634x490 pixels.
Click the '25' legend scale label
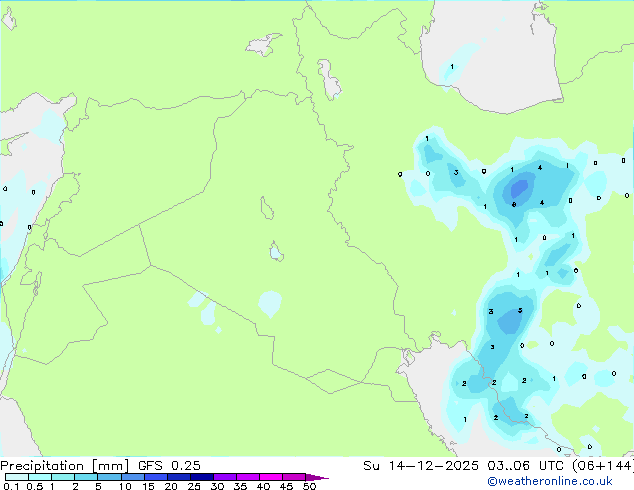[x=194, y=486]
